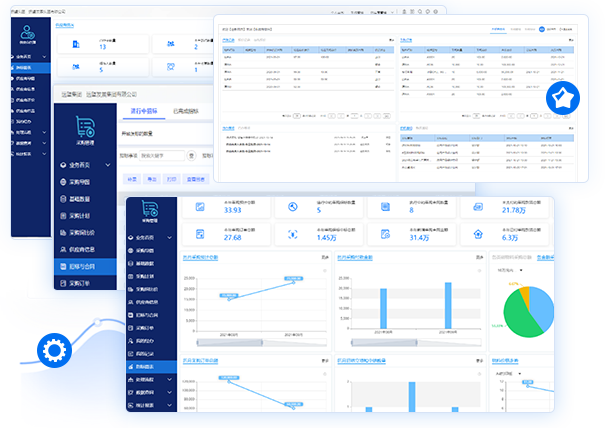Screen dimensions: 605x428
Task: Click the 招标事项 keyword input field
Action: (162, 156)
